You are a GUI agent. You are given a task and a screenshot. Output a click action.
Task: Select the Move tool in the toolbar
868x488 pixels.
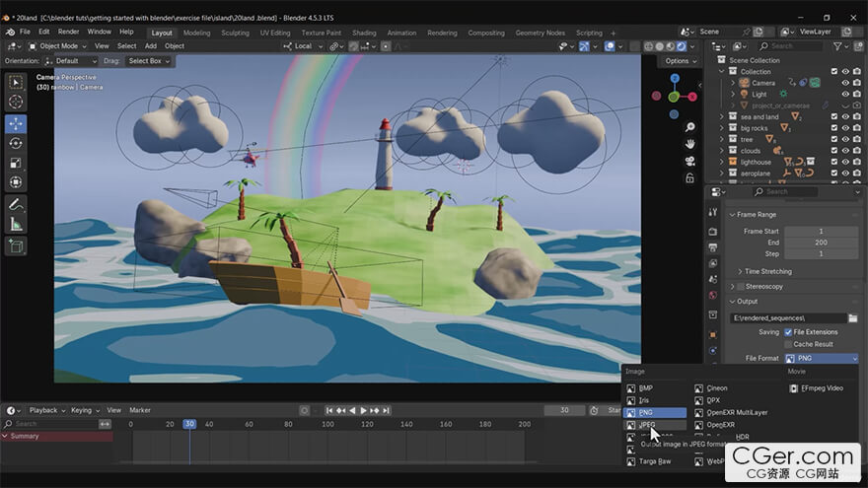point(16,123)
